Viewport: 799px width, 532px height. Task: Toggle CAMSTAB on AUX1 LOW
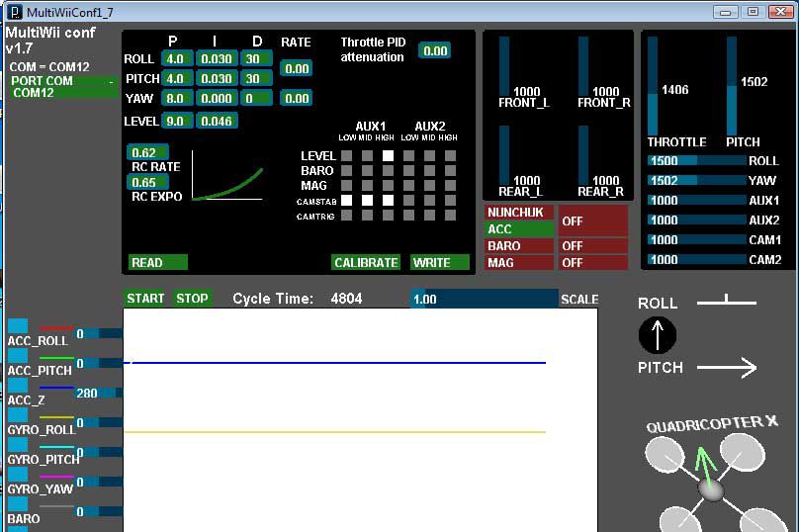[x=346, y=201]
